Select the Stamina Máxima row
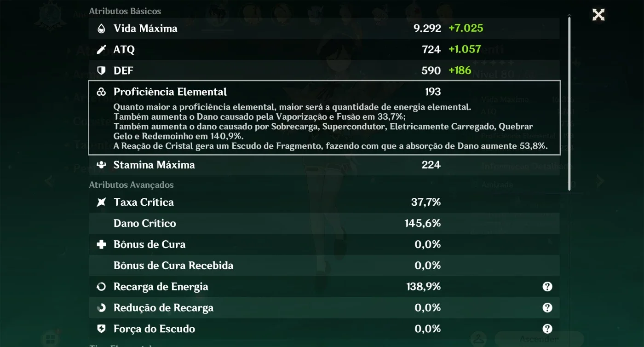Image resolution: width=644 pixels, height=347 pixels. pyautogui.click(x=324, y=165)
